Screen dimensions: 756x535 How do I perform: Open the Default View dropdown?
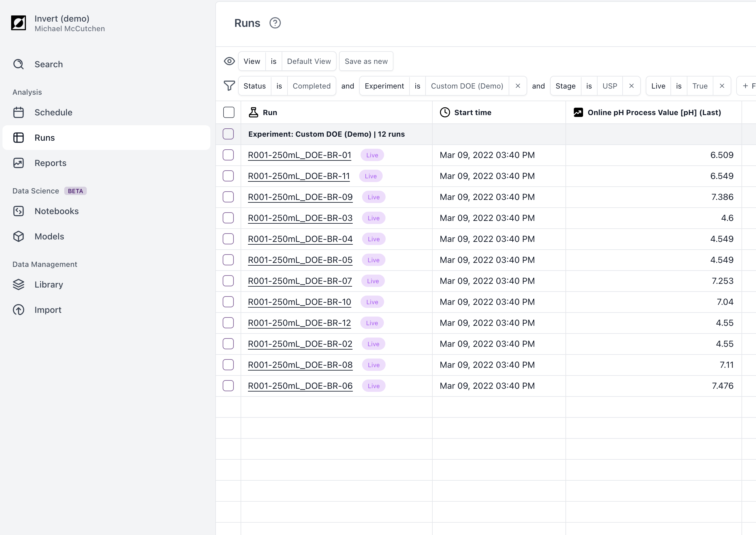[x=309, y=61]
